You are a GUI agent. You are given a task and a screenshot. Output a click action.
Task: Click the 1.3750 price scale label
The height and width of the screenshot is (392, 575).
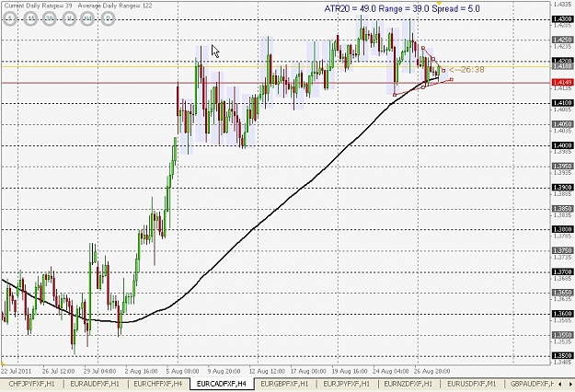[x=562, y=251]
